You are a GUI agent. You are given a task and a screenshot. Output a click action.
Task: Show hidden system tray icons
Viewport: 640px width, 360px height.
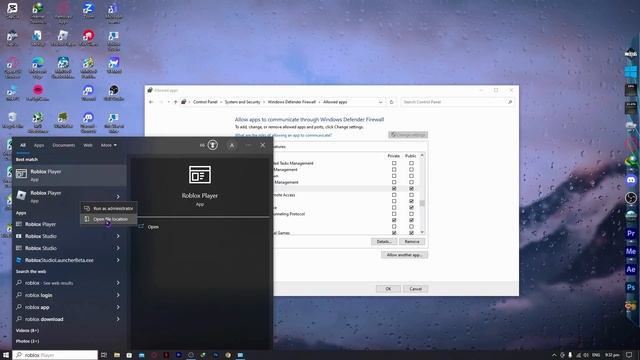click(554, 355)
